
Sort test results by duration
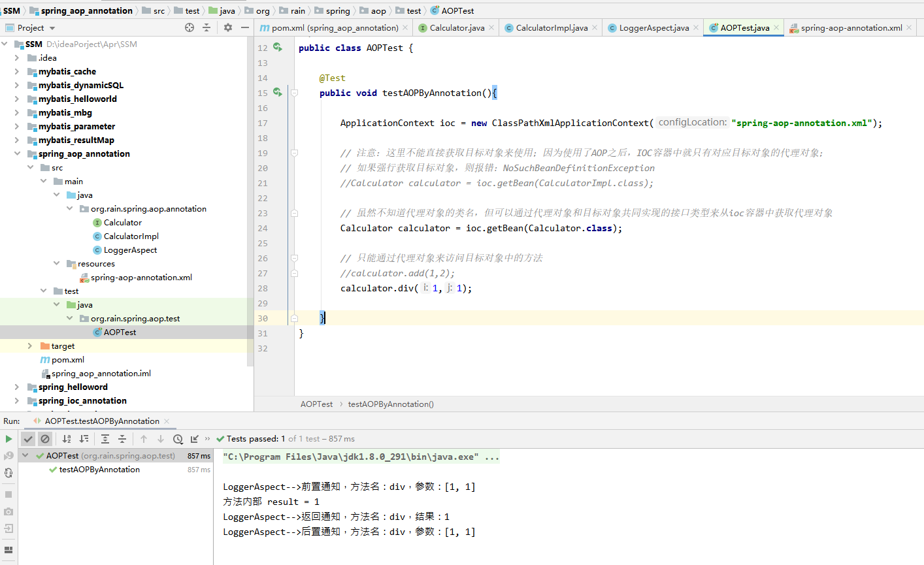84,439
